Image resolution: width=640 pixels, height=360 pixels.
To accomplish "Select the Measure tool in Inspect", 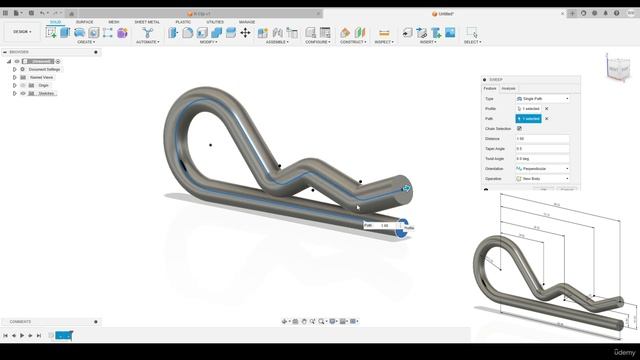I will pyautogui.click(x=384, y=33).
